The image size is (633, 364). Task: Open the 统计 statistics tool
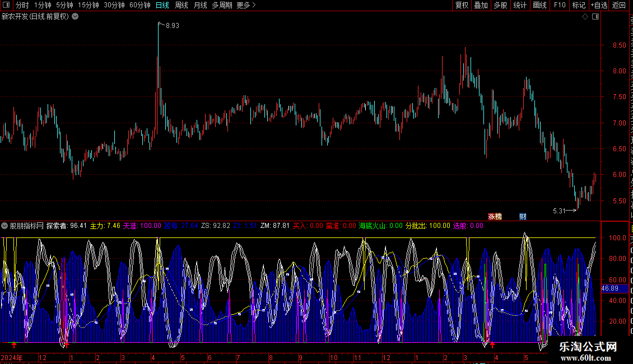click(x=520, y=5)
